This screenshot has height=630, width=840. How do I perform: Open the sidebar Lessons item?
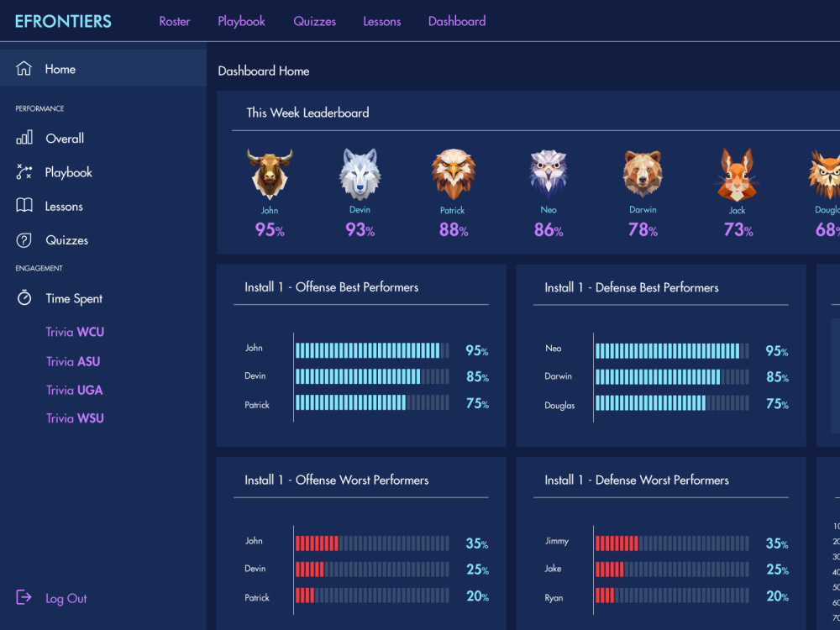(64, 207)
